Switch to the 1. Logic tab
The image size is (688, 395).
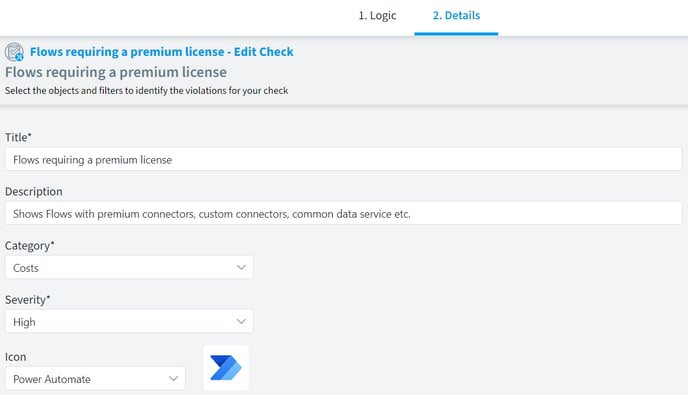[x=377, y=16]
